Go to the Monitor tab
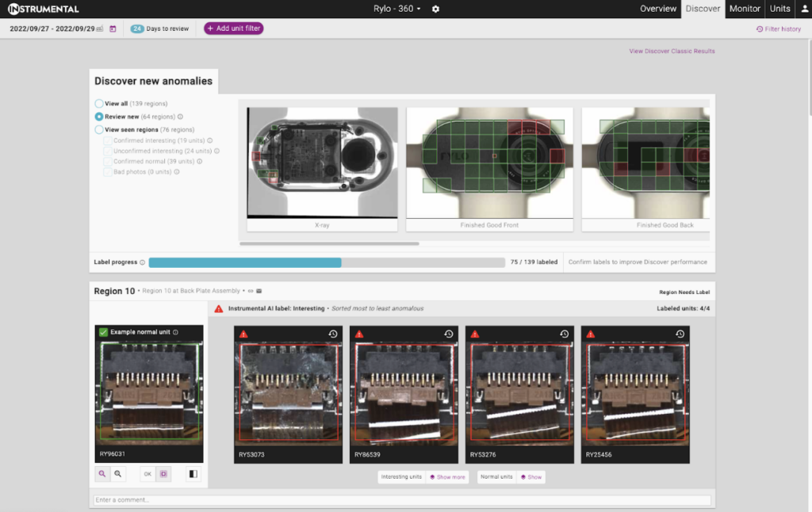 coord(745,9)
